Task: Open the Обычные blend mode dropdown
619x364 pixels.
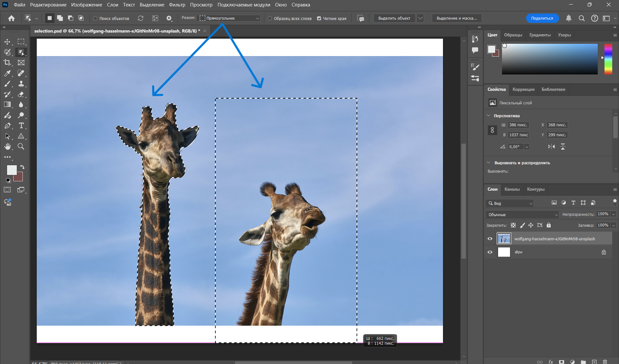Action: [x=522, y=215]
